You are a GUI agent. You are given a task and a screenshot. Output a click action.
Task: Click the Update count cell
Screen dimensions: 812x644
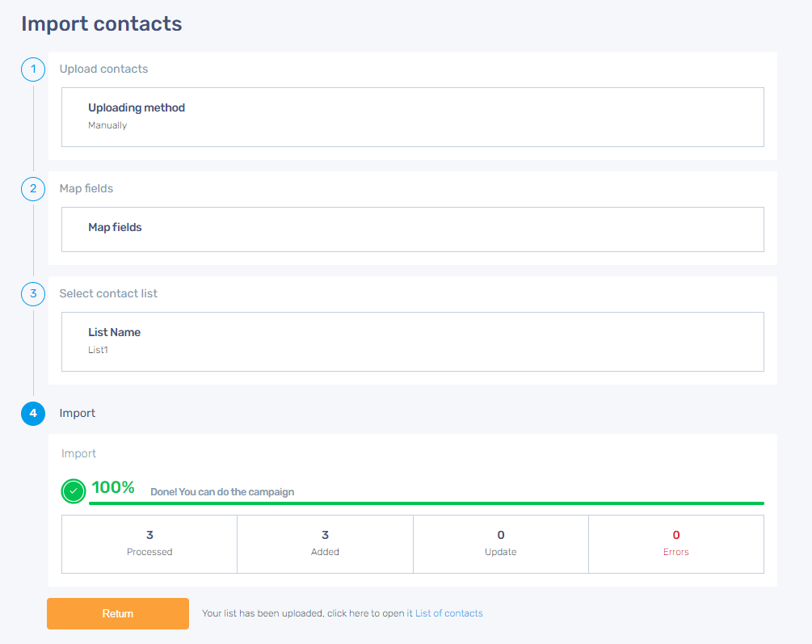(x=501, y=544)
